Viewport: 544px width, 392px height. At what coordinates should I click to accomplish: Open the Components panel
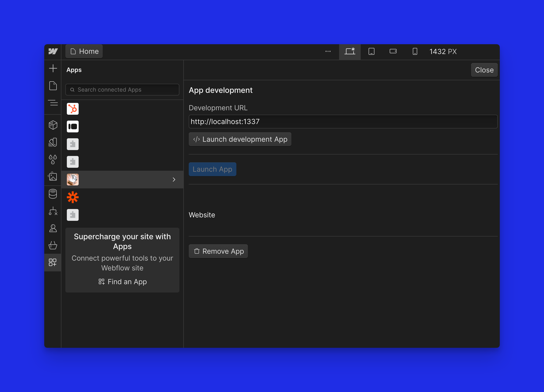(x=53, y=125)
